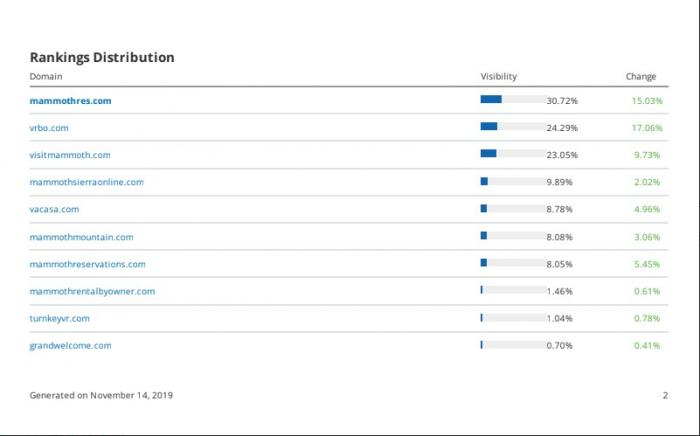The height and width of the screenshot is (436, 700).
Task: Select the 1.04% visibility value
Action: tap(559, 319)
